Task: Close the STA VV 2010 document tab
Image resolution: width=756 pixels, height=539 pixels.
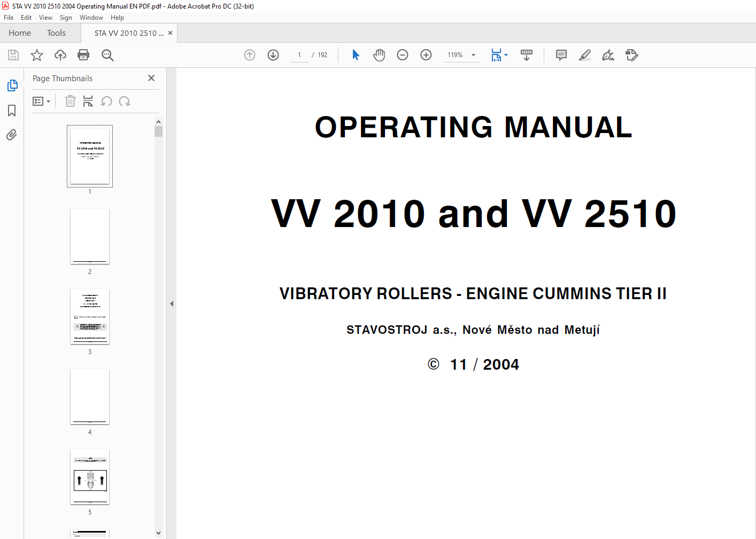Action: tap(170, 33)
